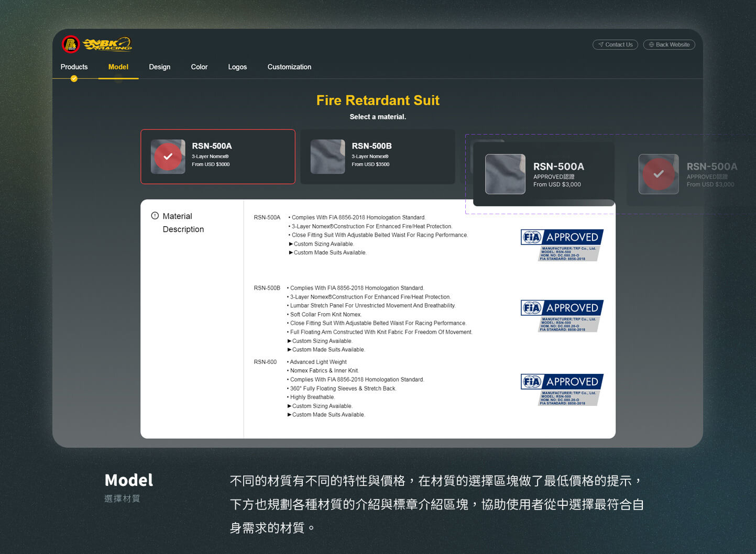This screenshot has width=756, height=554.
Task: Click the FIA Approved badge for RSN-600
Action: point(562,390)
